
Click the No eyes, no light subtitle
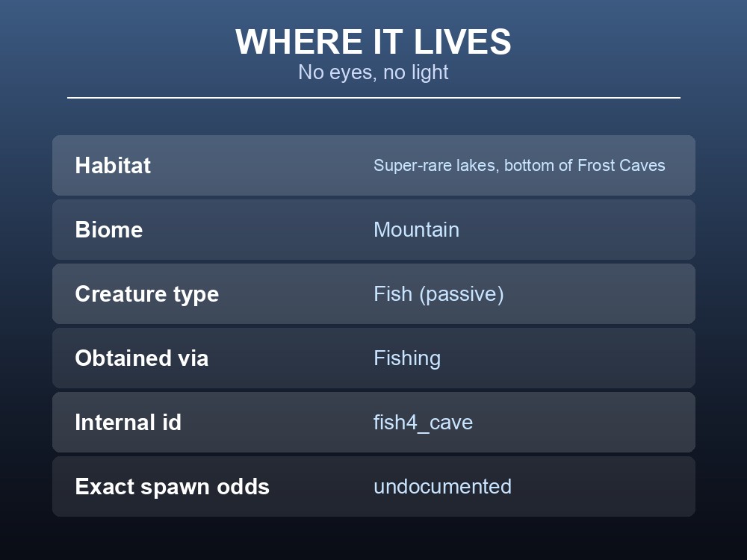click(373, 72)
